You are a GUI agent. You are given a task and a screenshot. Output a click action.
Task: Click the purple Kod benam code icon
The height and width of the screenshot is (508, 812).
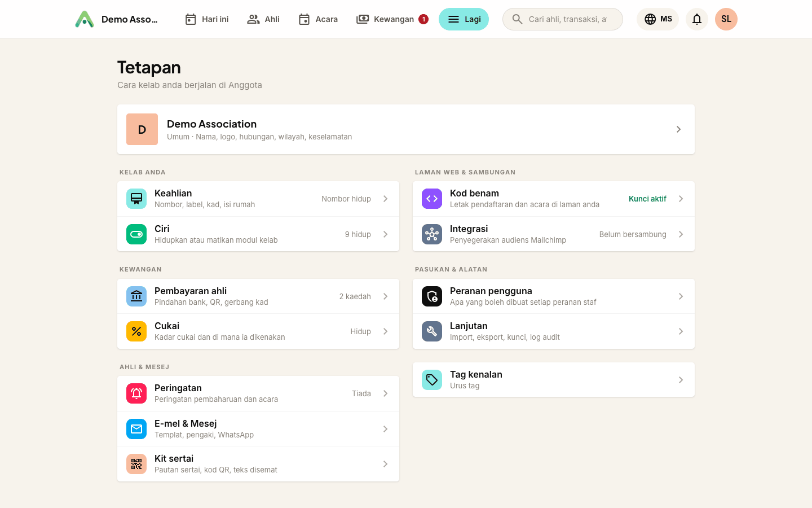point(432,199)
